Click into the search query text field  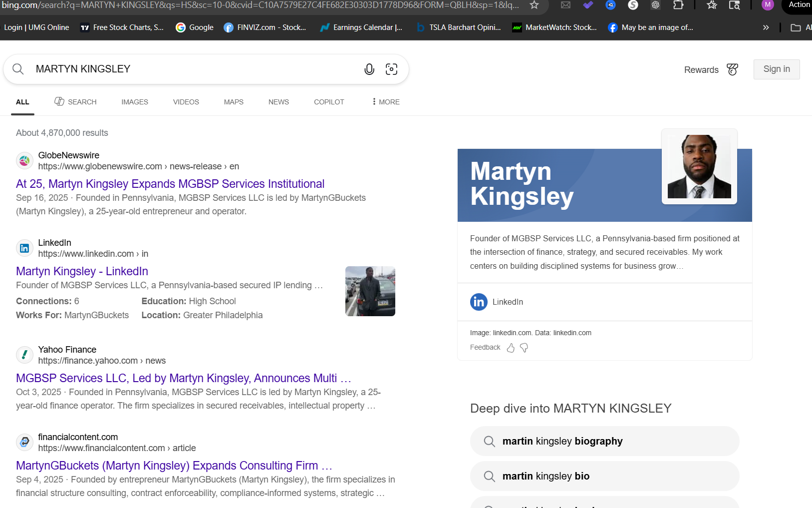195,69
